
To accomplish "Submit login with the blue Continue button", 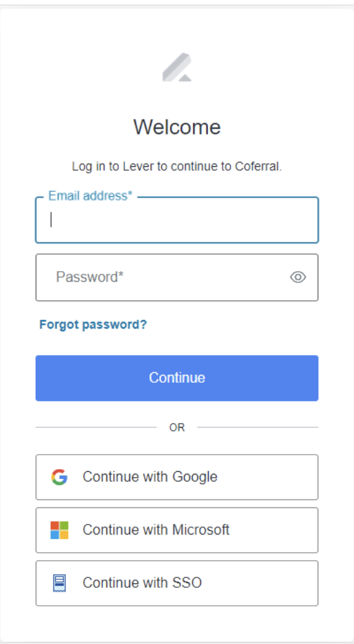I will pos(177,378).
